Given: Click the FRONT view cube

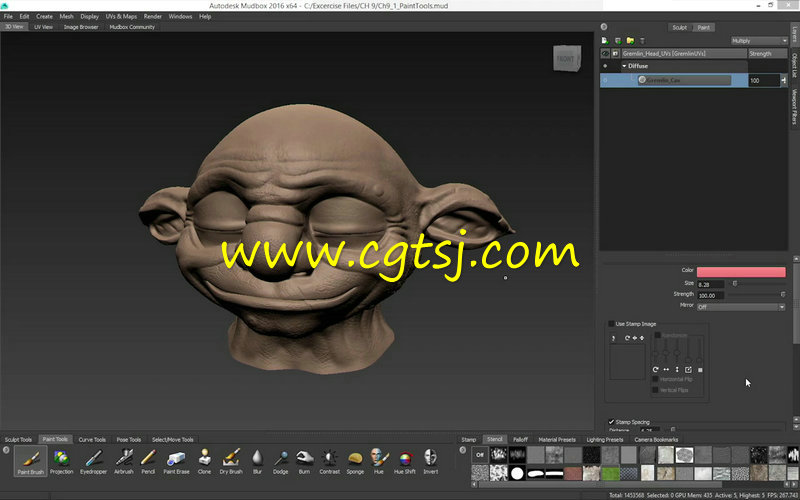Looking at the screenshot, I should 567,58.
